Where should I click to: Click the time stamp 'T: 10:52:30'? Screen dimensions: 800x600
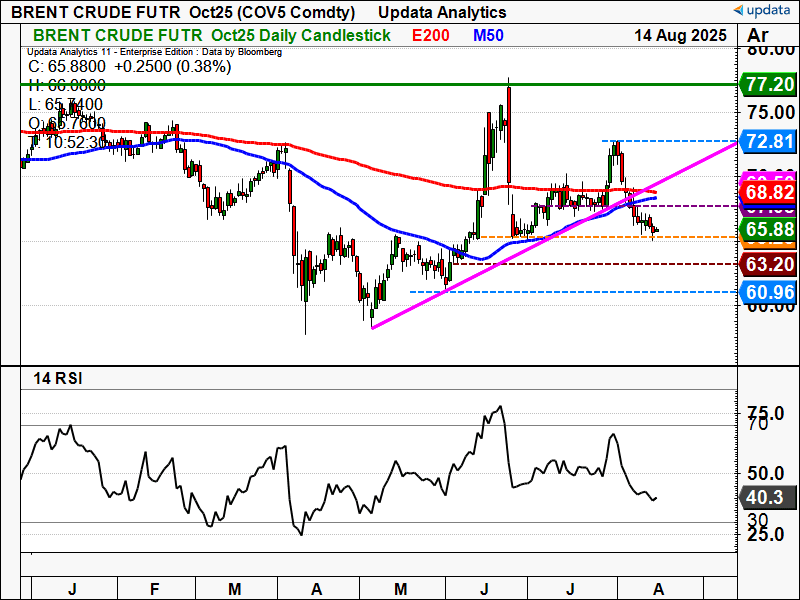[x=67, y=142]
